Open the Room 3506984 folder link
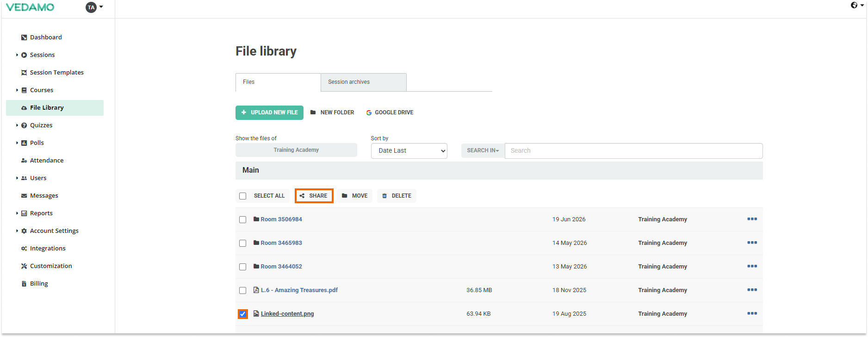 281,219
